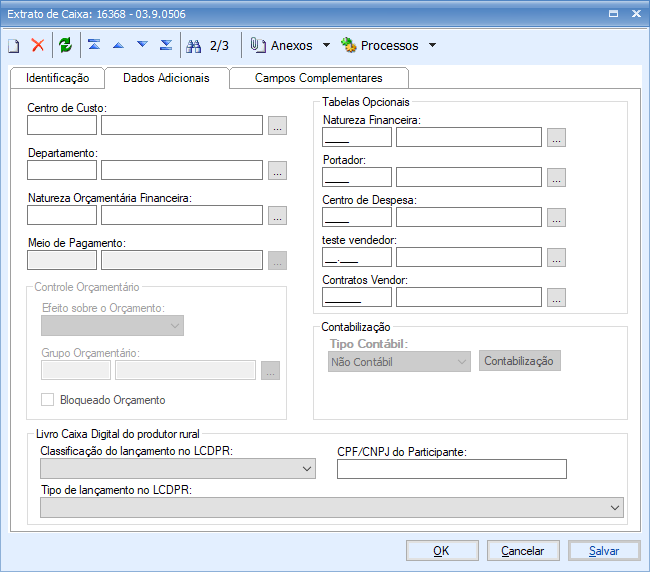Click Centro de Despesa code field
This screenshot has height=572, width=650.
pos(357,217)
